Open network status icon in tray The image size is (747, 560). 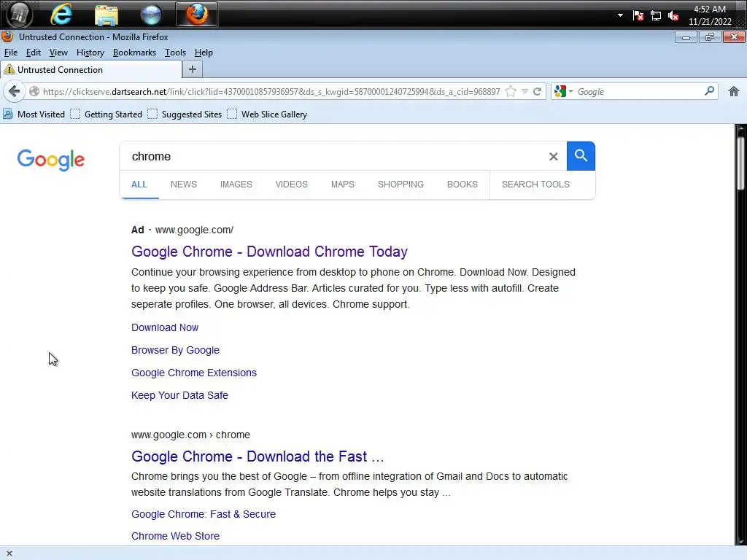[x=656, y=16]
